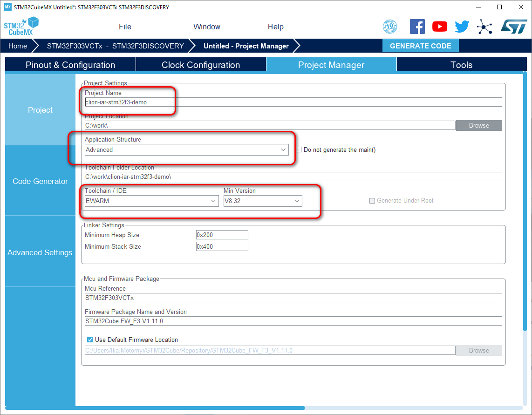Browse for Project Location
532x415 pixels.
coord(479,126)
